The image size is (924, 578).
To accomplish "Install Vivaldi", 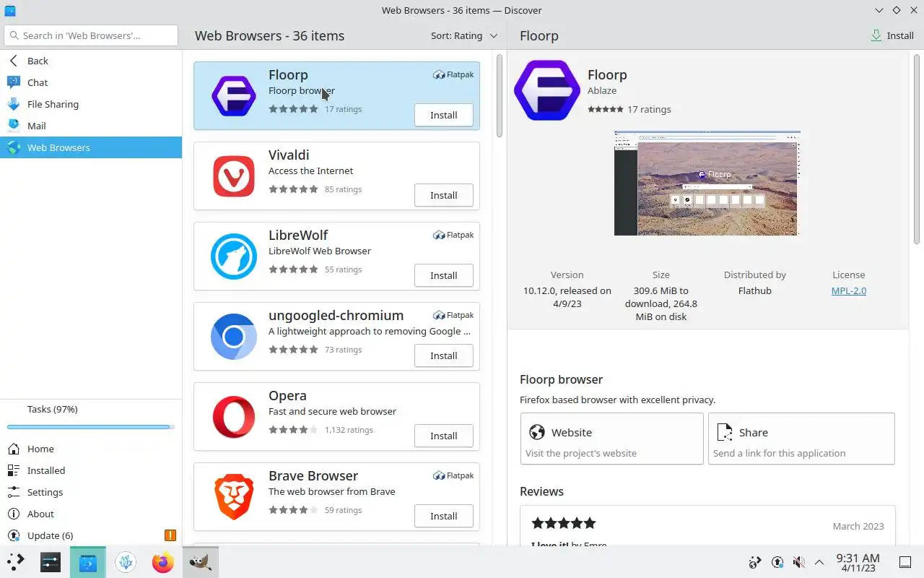I will [x=444, y=195].
